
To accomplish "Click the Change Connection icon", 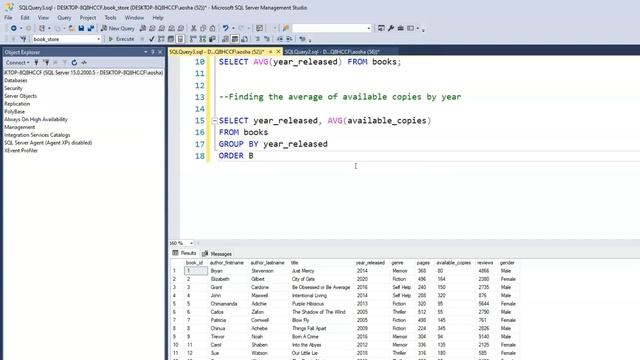I will [23, 39].
